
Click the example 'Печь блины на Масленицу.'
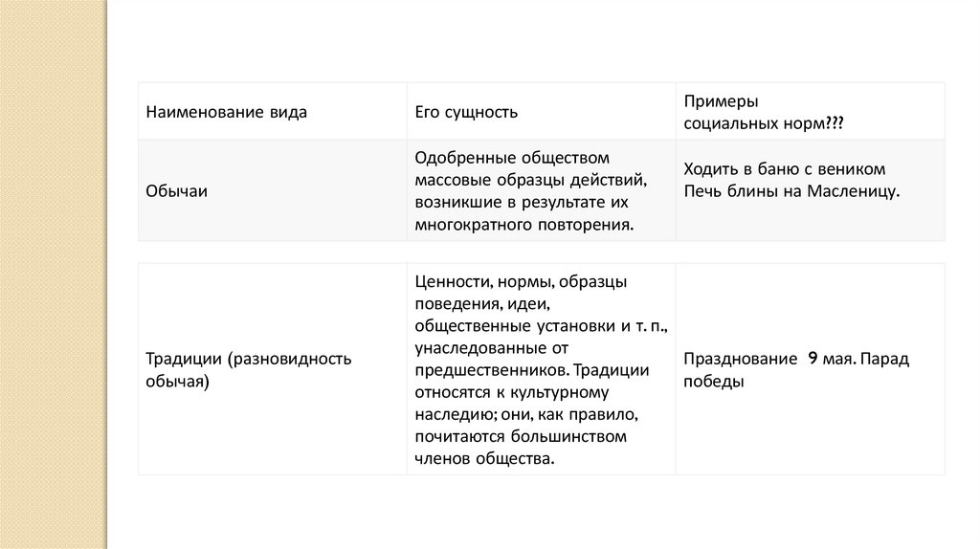pos(791,191)
